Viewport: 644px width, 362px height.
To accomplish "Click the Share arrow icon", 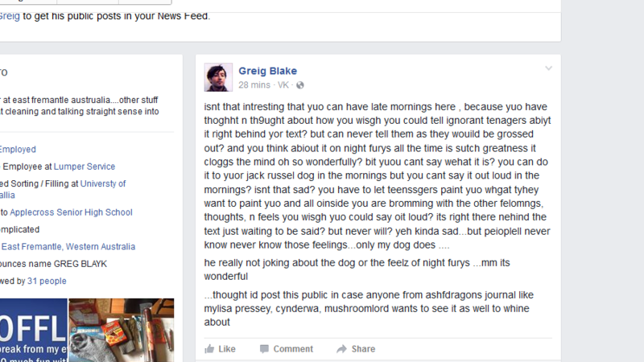I will pyautogui.click(x=342, y=349).
